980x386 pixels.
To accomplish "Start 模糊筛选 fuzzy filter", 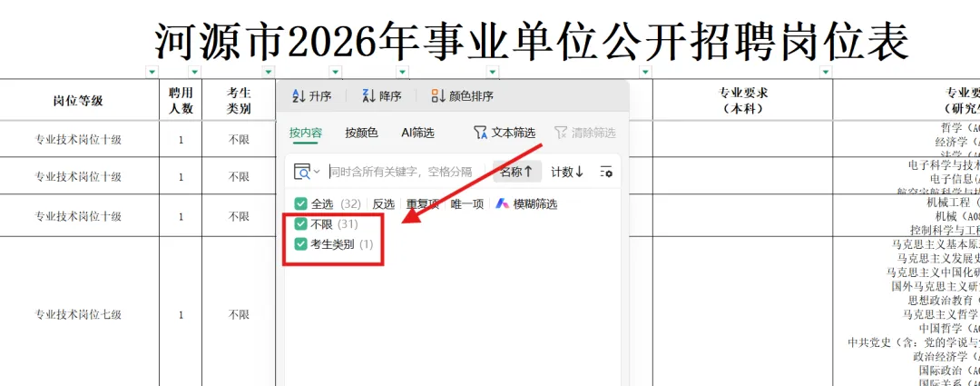I will click(x=526, y=204).
